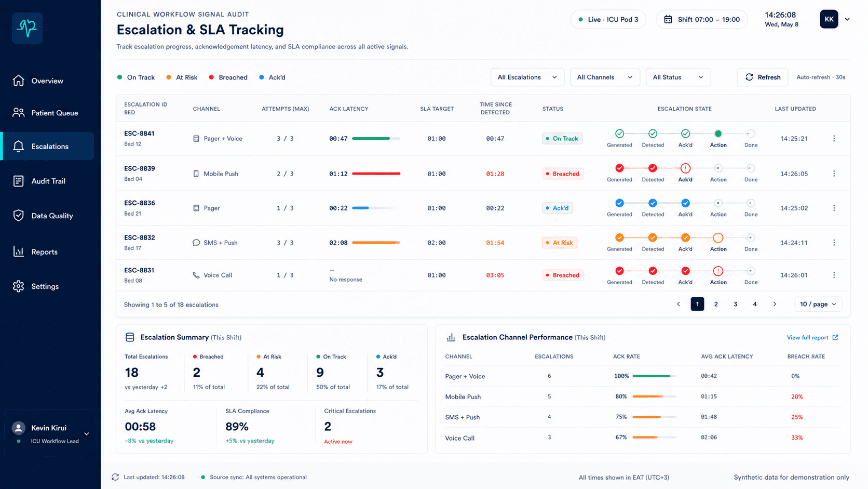Open row actions for ESC-8831

coord(834,275)
